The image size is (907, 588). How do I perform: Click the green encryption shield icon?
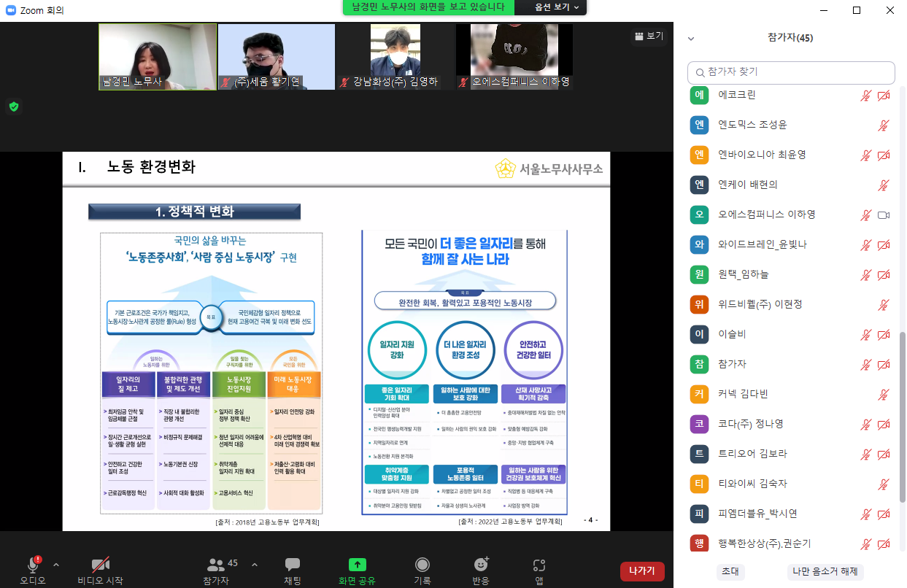(14, 107)
